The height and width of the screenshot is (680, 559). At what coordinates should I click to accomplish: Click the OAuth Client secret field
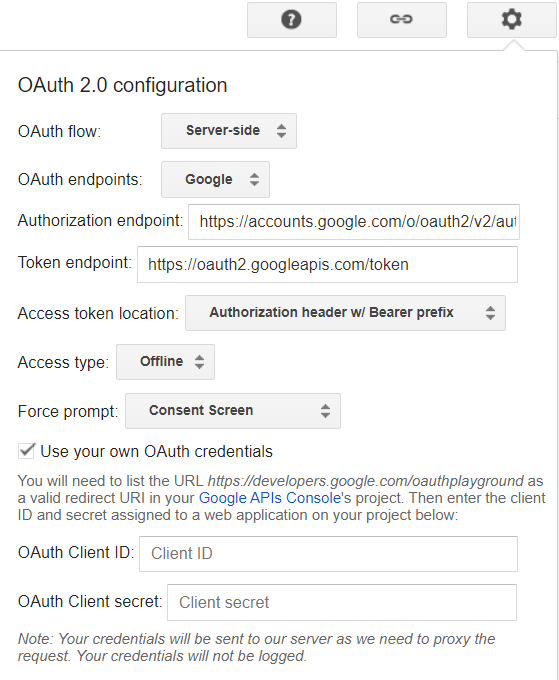[342, 602]
